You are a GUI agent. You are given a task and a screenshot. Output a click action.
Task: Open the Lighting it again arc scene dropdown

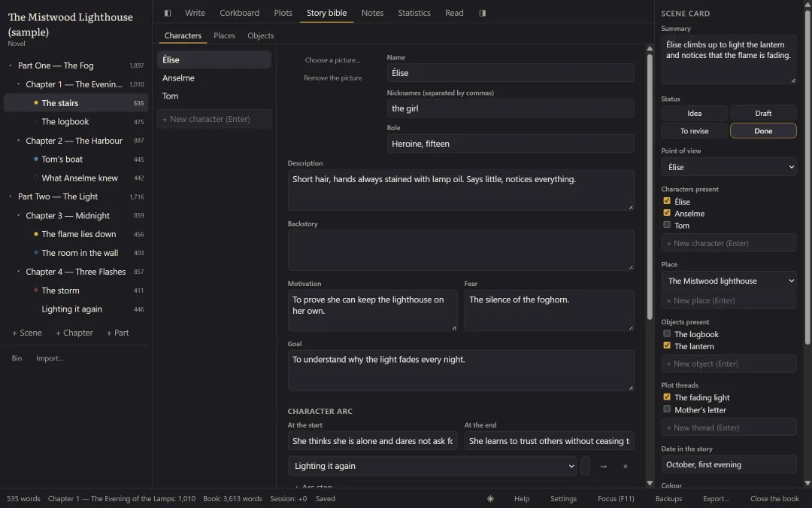pos(432,466)
